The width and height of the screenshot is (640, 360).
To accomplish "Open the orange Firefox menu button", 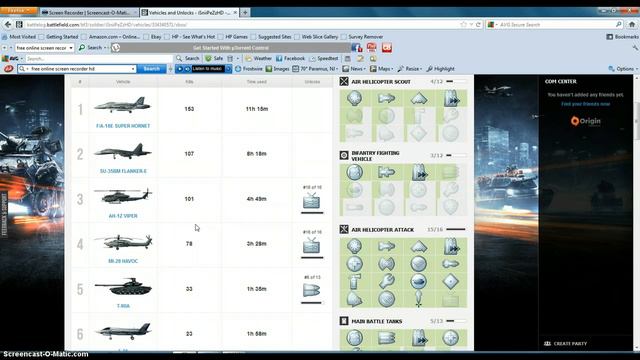I will tap(19, 11).
